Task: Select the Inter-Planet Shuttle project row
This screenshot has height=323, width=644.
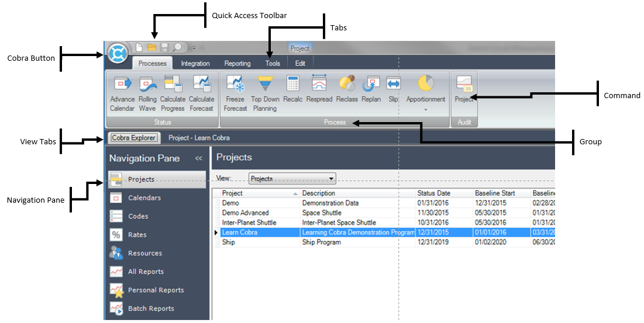Action: click(249, 223)
